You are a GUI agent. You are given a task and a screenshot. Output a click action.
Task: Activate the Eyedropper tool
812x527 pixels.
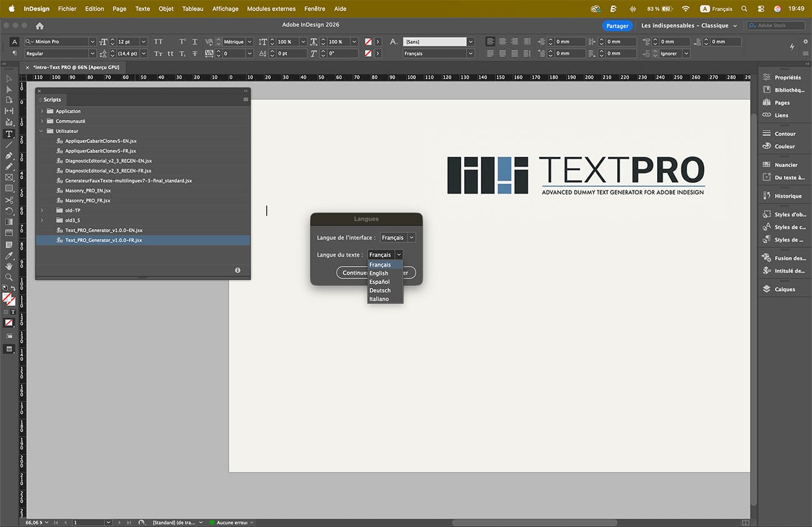coord(9,256)
